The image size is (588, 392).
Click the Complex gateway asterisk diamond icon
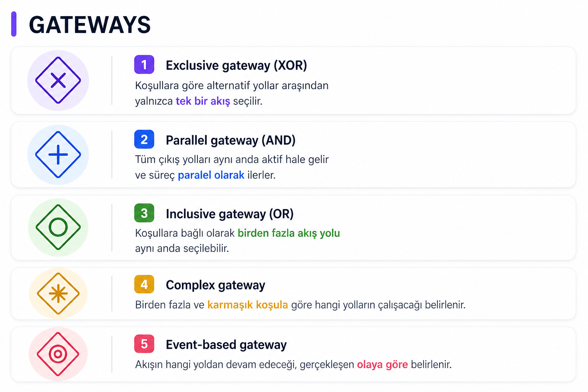tap(58, 294)
